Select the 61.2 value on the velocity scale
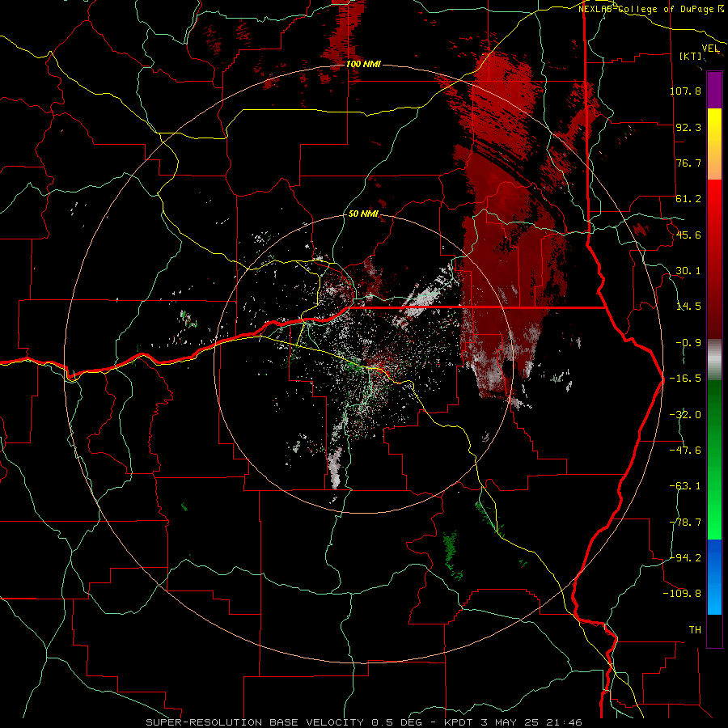 (688, 199)
